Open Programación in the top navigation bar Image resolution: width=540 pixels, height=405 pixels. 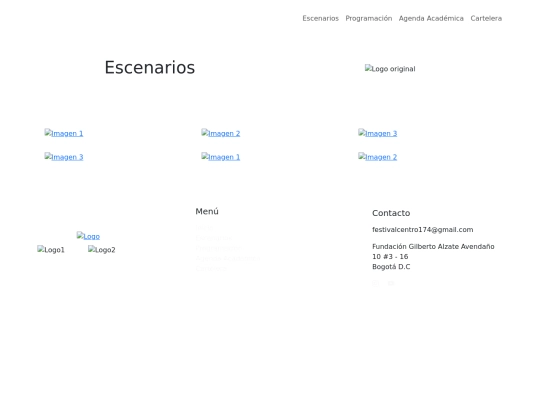click(x=368, y=18)
